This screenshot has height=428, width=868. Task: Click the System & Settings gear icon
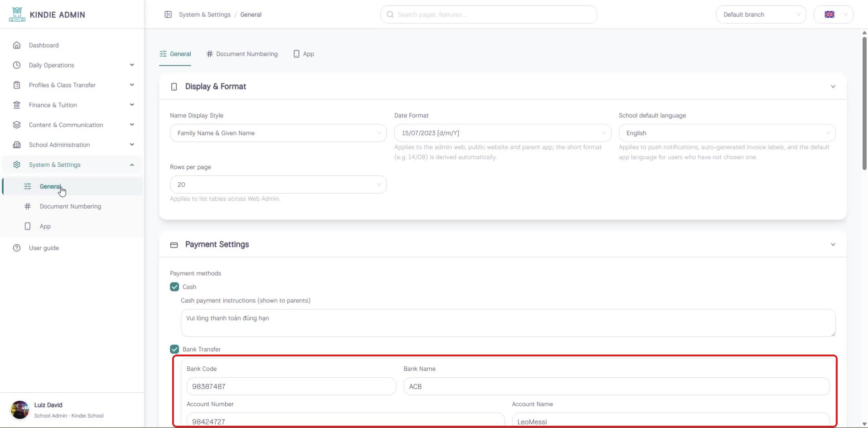coord(17,165)
